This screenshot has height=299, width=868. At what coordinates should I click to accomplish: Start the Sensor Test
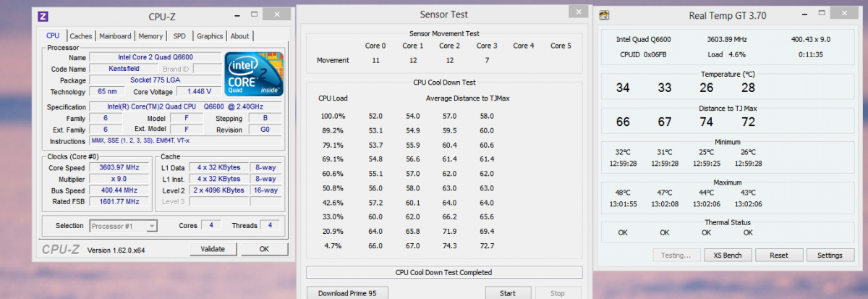508,293
